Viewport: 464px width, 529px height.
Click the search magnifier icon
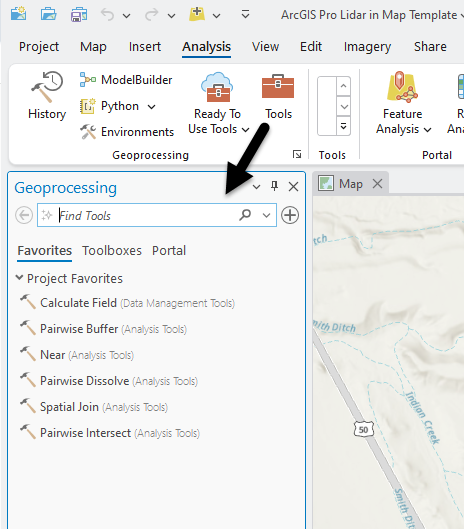click(x=245, y=215)
